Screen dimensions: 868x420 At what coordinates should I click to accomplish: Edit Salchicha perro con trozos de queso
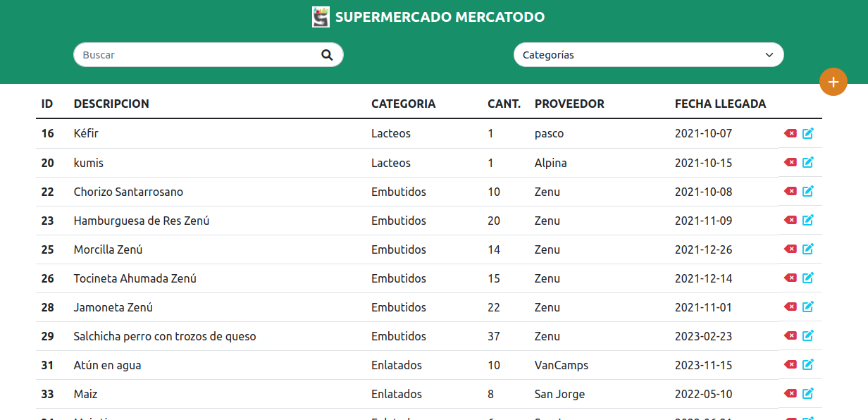[808, 335]
